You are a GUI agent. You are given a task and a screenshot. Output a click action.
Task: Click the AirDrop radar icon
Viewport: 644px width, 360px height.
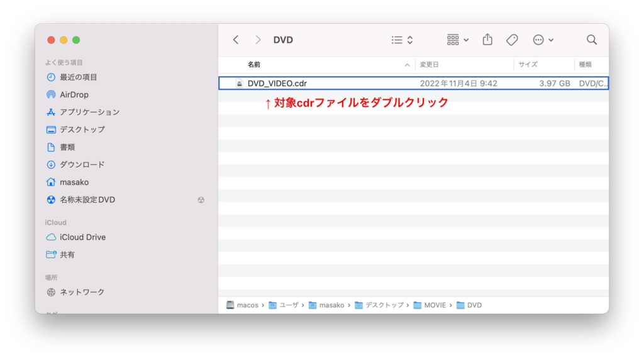point(51,94)
